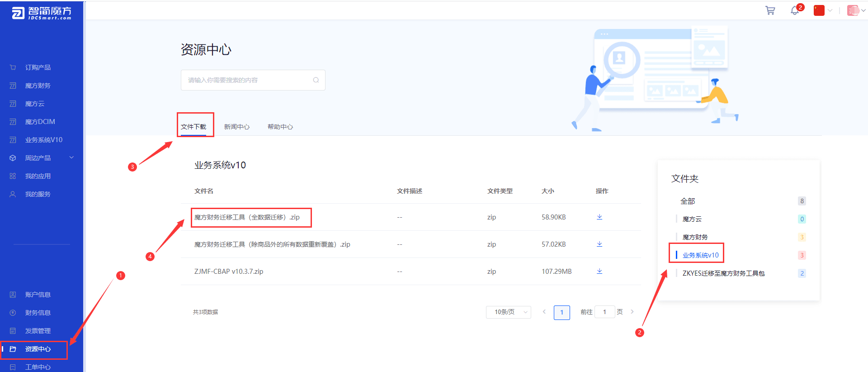
Task: Click the 周边产品 cube sidebar icon
Action: coord(13,158)
